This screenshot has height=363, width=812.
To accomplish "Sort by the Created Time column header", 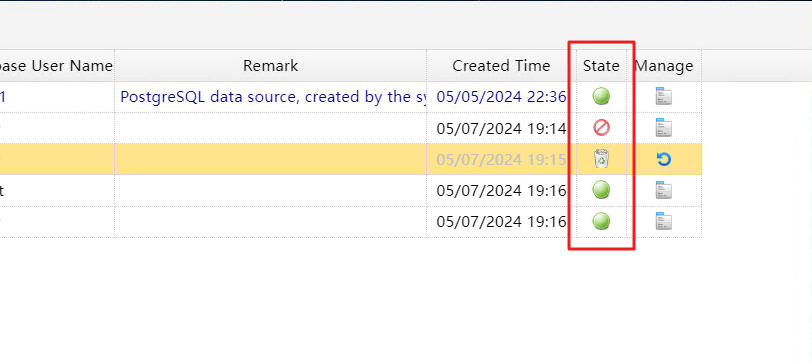I will click(501, 66).
